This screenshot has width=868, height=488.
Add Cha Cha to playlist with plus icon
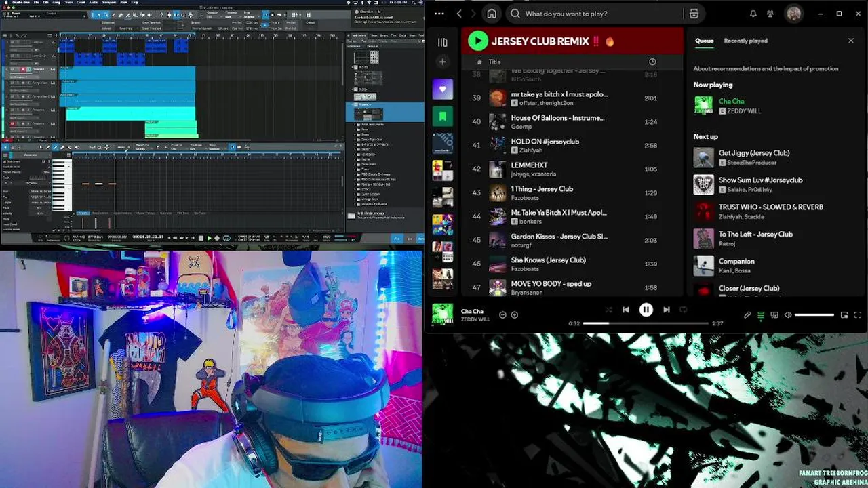point(514,314)
